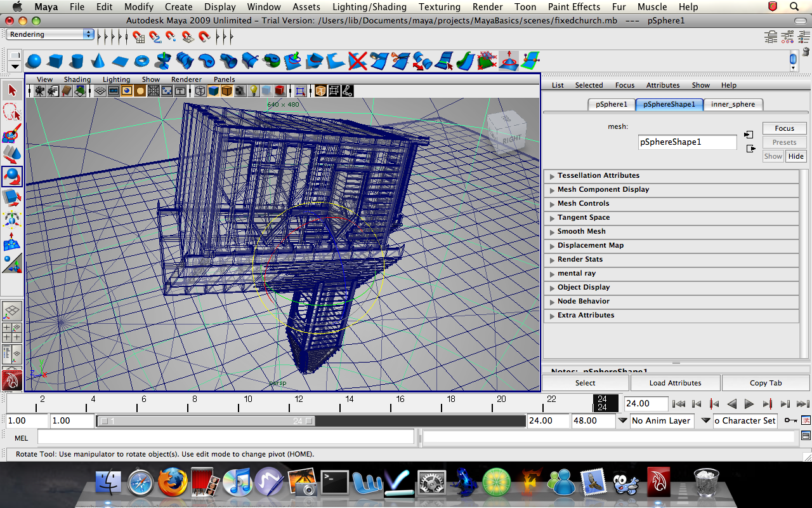
Task: Create a Polygon Cylinder from shelf
Action: point(77,61)
